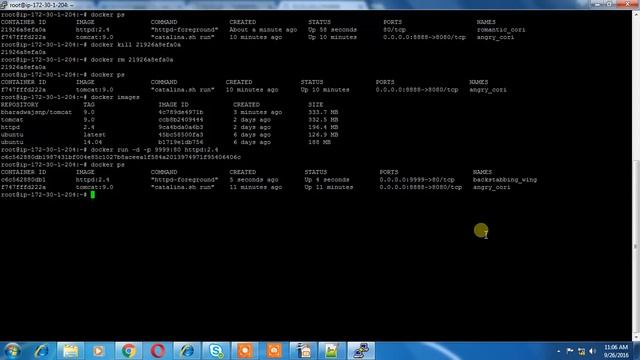Click the image ID 4c789de4971b
The height and width of the screenshot is (360, 640).
point(181,112)
